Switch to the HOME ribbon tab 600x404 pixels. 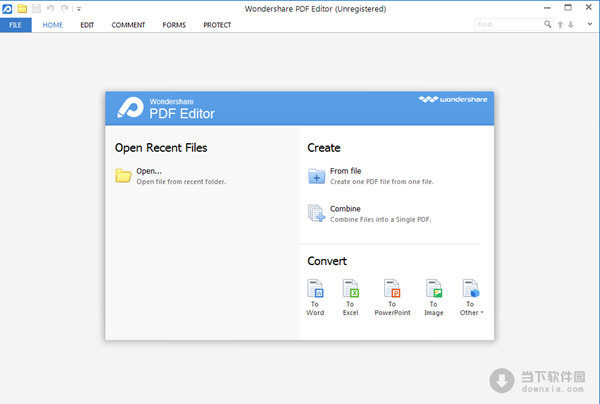[52, 25]
